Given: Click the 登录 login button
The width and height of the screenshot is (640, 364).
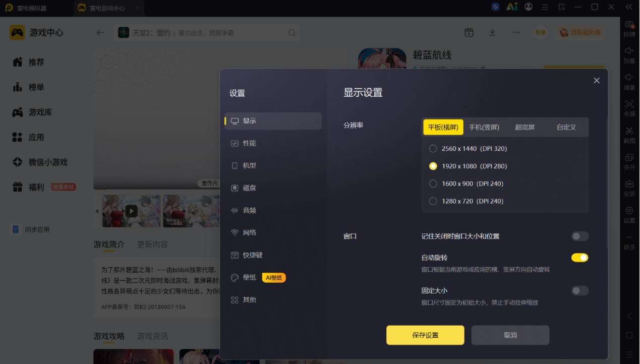Looking at the screenshot, I should (x=541, y=32).
